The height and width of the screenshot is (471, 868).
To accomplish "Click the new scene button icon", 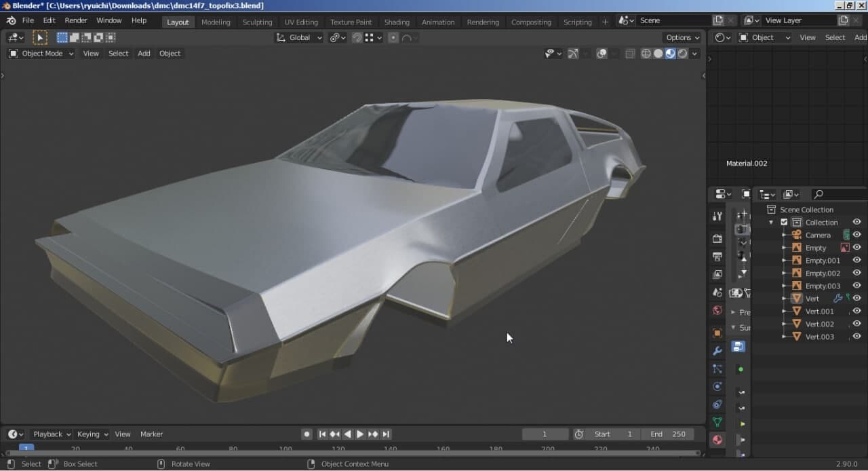I will tap(719, 20).
